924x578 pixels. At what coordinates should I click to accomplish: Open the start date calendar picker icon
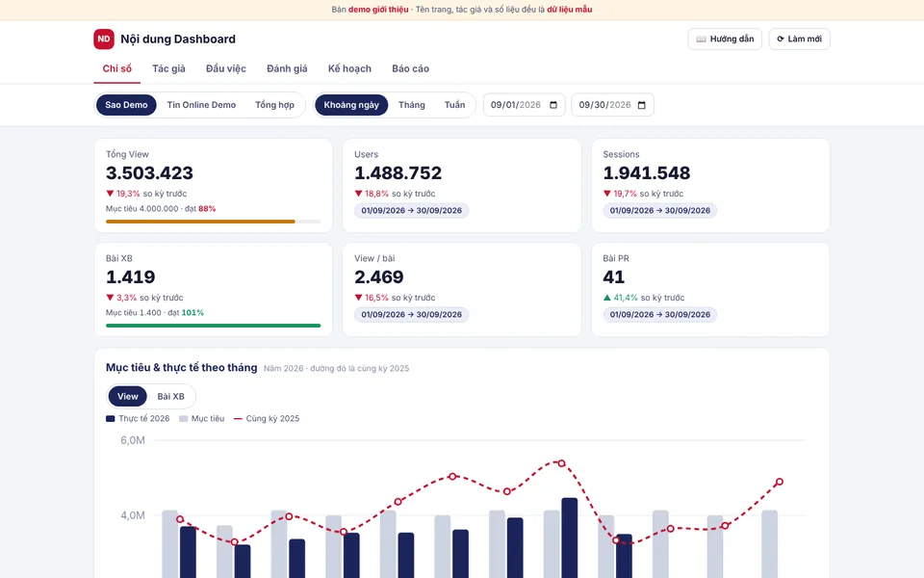(x=553, y=105)
